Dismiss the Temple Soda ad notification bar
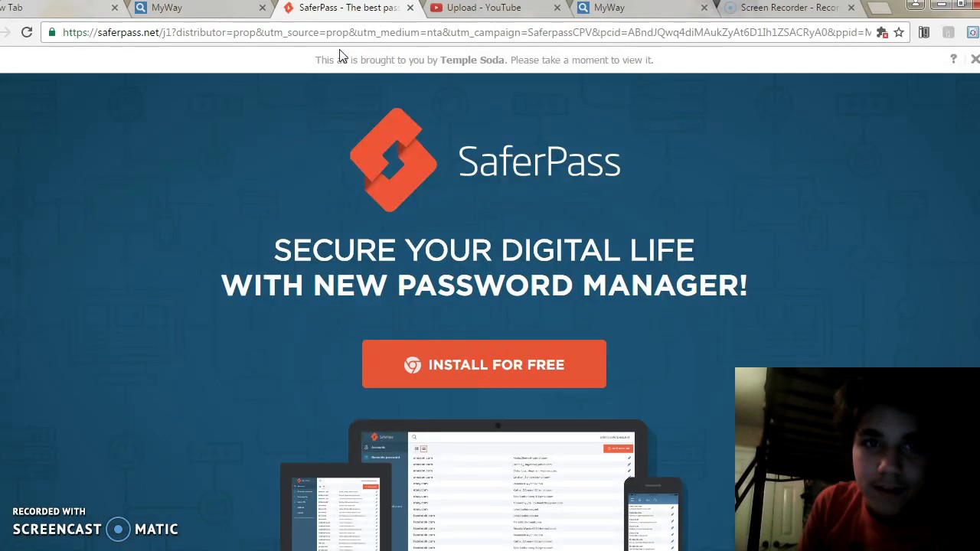The height and width of the screenshot is (551, 980). click(x=975, y=59)
